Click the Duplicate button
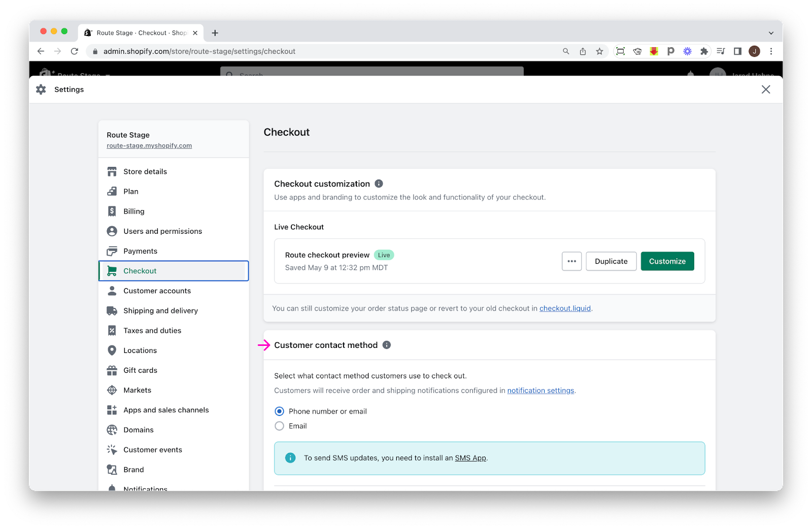This screenshot has width=812, height=529. [611, 261]
